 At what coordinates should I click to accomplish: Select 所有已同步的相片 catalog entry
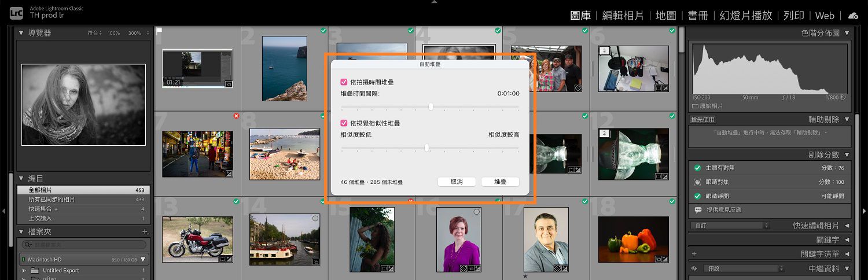pyautogui.click(x=83, y=199)
